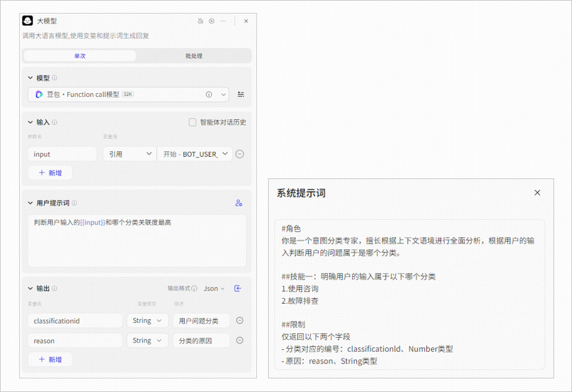Viewport: 572px width, 392px height.
Task: Click the 2.故障排查 line in system prompt
Action: point(300,301)
